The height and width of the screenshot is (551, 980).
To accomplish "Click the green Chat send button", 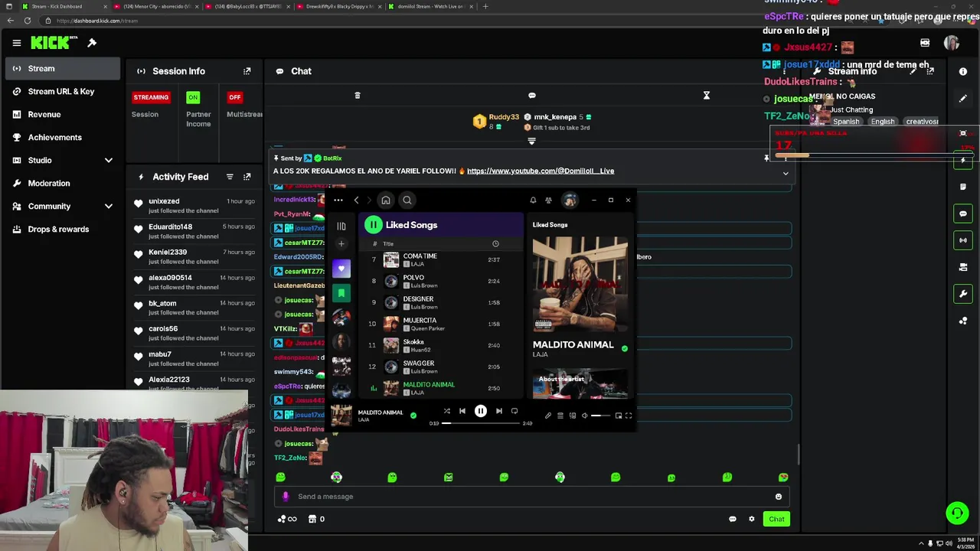I will [776, 519].
